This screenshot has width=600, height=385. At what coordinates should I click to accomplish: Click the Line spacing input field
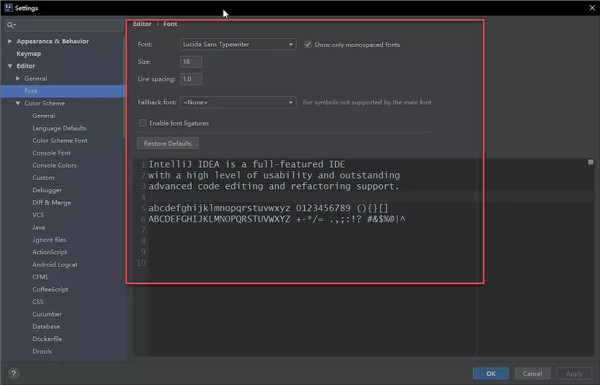coord(191,79)
